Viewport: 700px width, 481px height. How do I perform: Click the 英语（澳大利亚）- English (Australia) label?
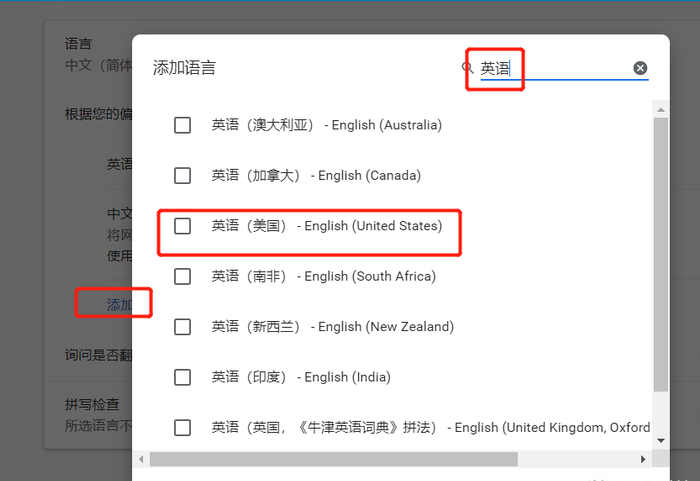pyautogui.click(x=327, y=125)
